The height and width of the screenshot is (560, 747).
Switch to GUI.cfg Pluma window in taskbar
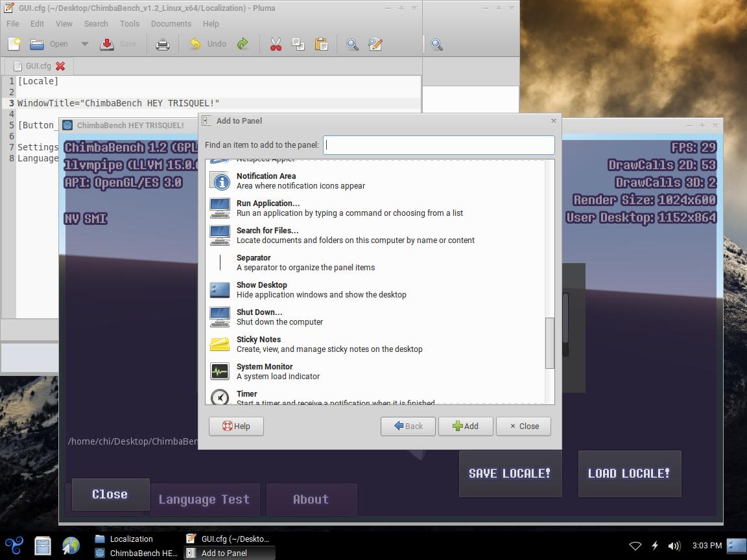tap(229, 539)
